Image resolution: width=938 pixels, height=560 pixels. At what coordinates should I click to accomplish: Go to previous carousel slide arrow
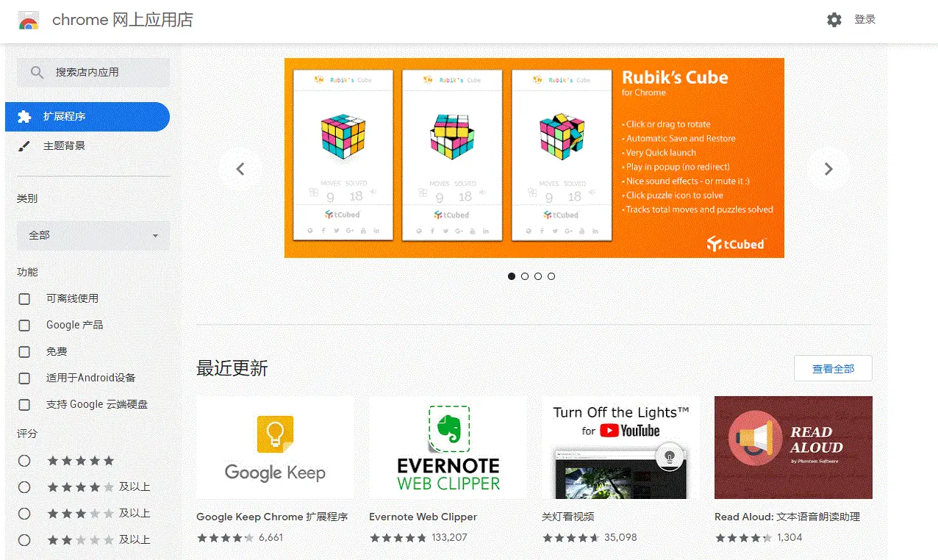240,169
